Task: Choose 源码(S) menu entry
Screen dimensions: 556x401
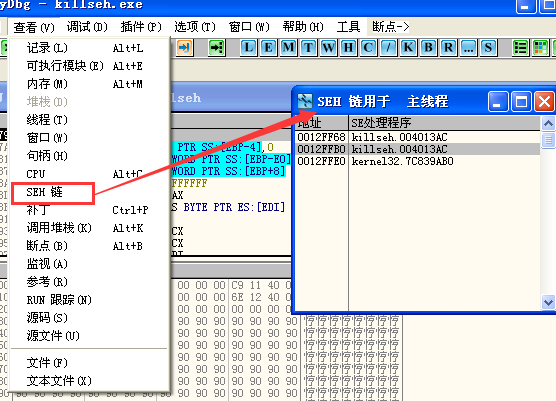Action: [89, 318]
